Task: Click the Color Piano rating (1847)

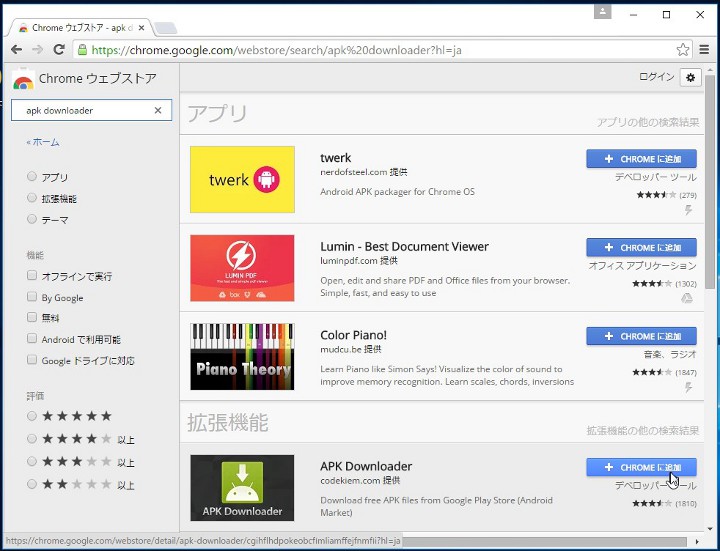Action: (664, 372)
